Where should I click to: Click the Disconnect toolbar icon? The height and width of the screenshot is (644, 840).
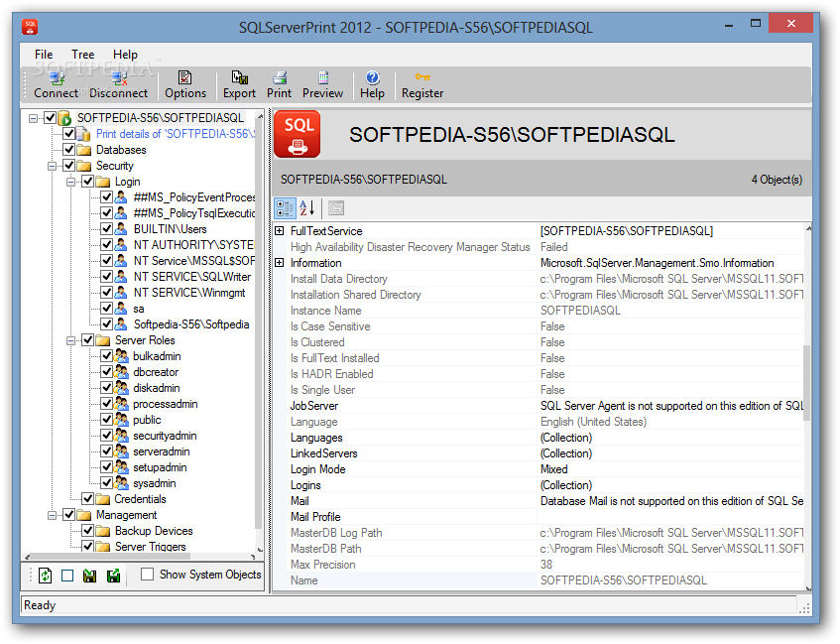pos(118,78)
